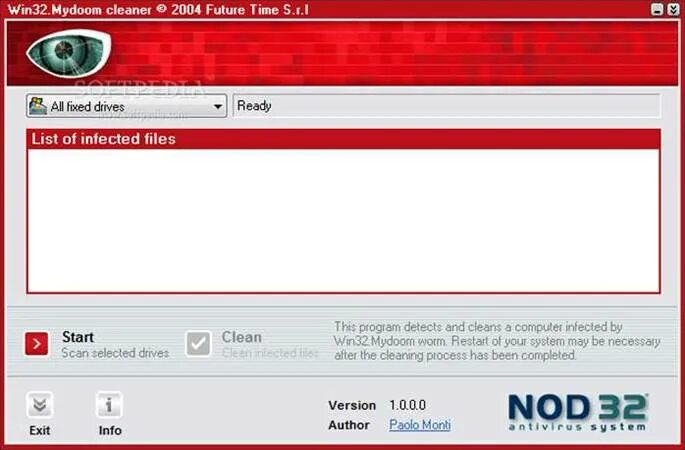Click the Info text label
The height and width of the screenshot is (450, 685).
tap(110, 430)
